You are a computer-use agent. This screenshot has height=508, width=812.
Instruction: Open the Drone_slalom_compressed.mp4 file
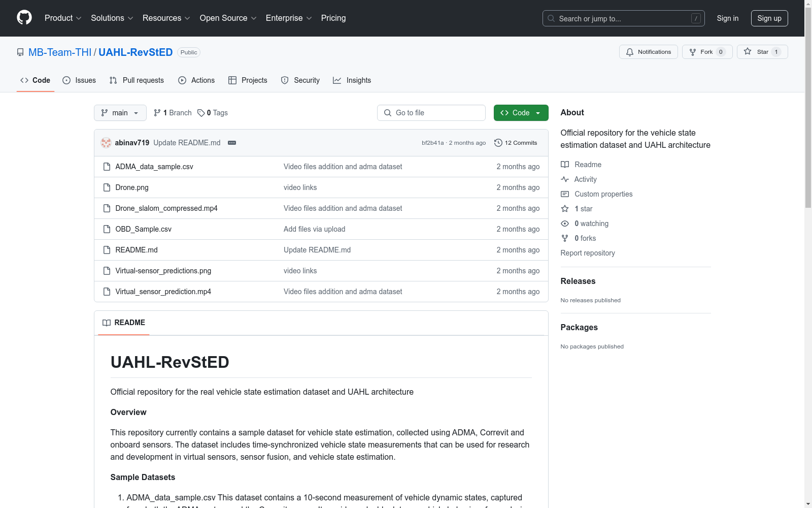tap(166, 208)
